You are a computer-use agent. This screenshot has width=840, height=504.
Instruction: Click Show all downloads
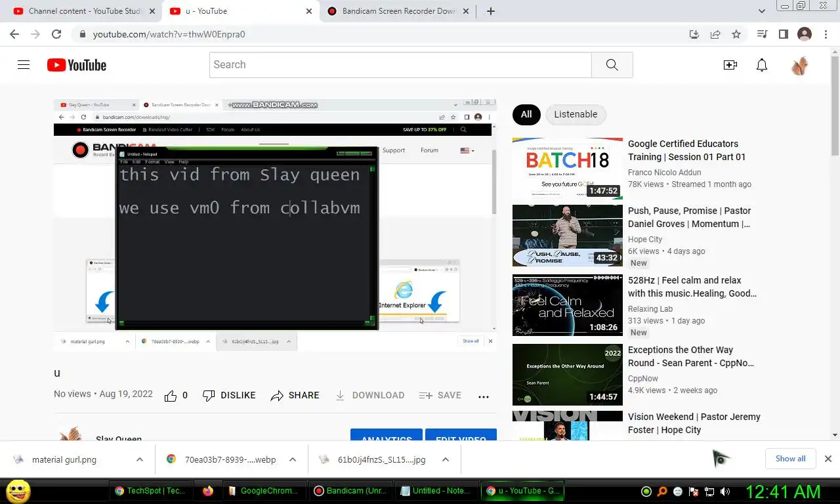[x=790, y=459]
